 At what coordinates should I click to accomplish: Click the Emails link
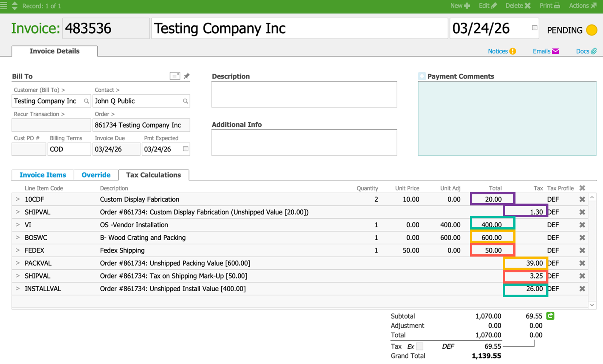click(x=546, y=51)
